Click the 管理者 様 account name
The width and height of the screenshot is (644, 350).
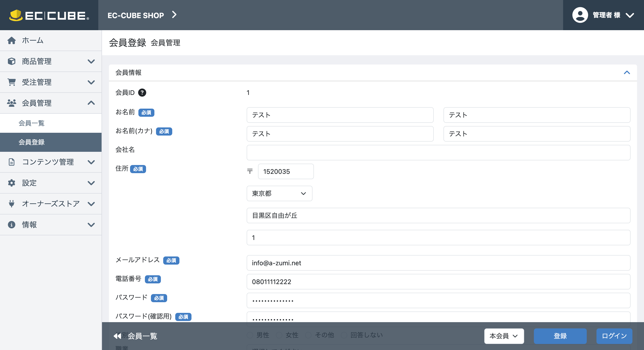click(606, 15)
